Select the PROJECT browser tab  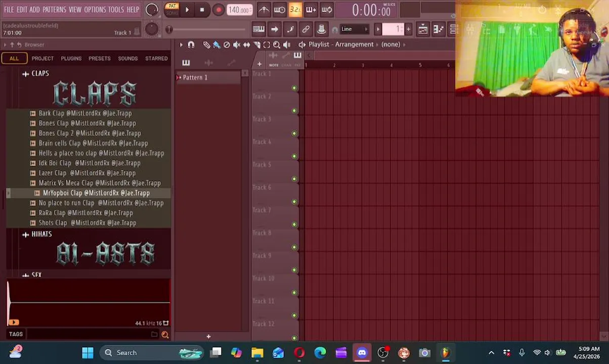43,59
